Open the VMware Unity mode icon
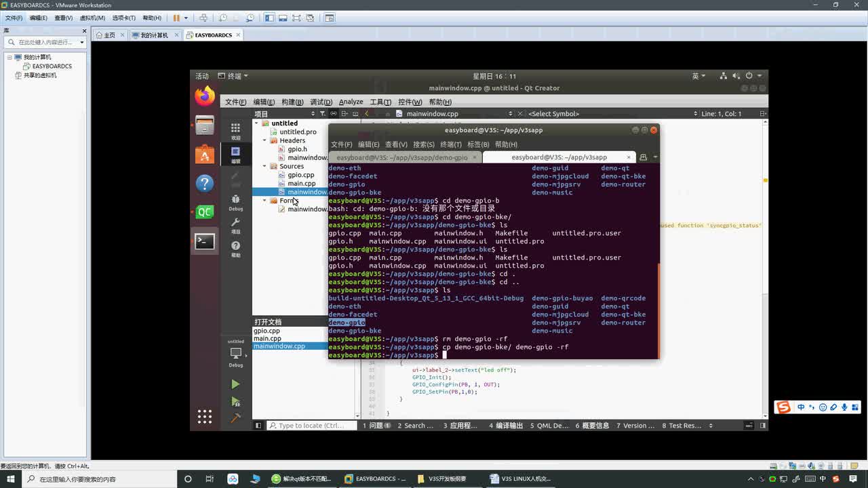 (x=310, y=18)
